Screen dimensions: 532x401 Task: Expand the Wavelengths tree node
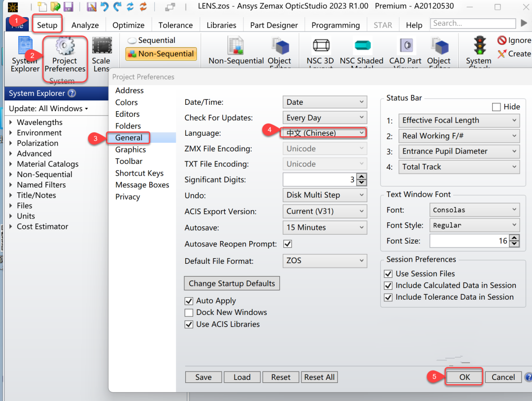click(x=11, y=123)
